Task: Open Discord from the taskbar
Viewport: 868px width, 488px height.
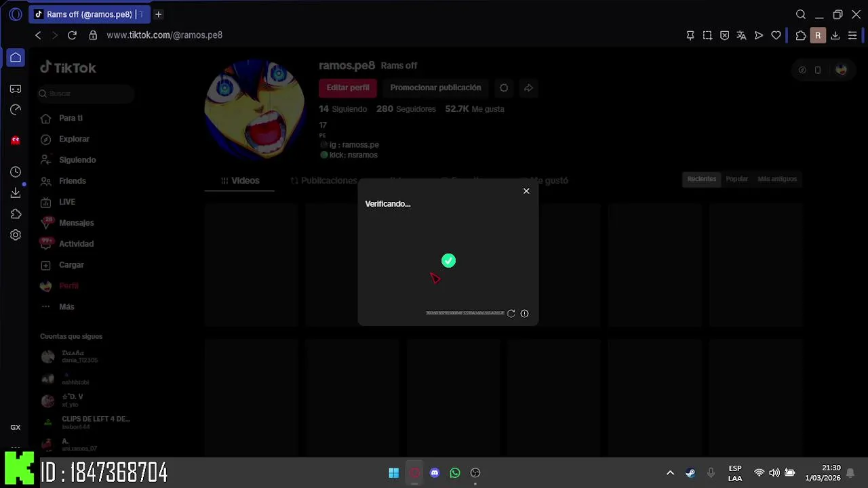Action: (435, 473)
